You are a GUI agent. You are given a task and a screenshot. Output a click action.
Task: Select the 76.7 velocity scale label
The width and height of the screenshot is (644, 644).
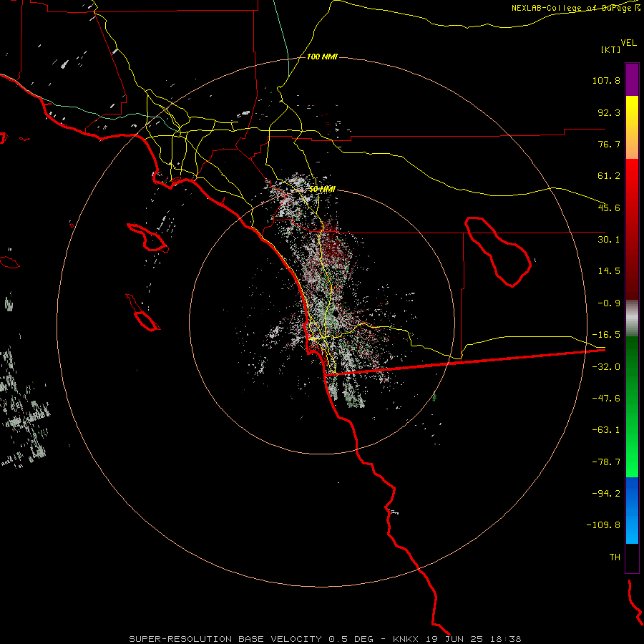click(609, 144)
